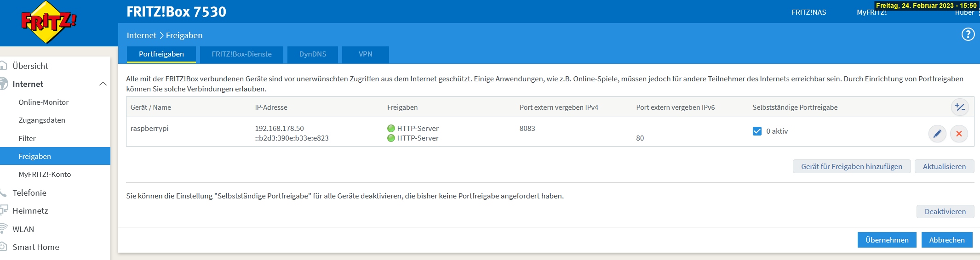Open the FRITZ!NAS link in header
Screen dimensions: 980x260
[x=808, y=12]
